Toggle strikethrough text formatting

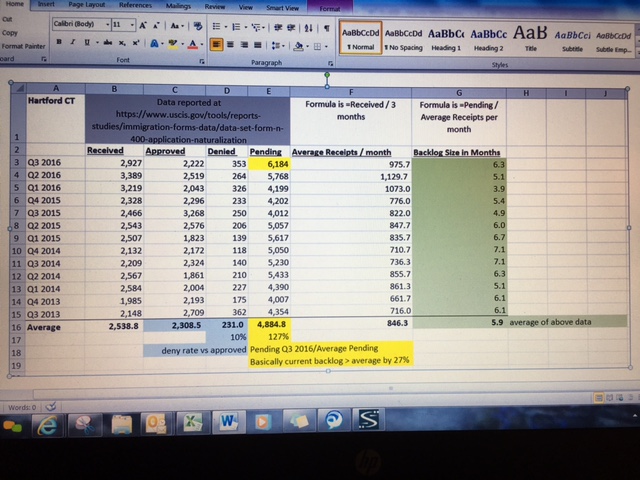(107, 43)
